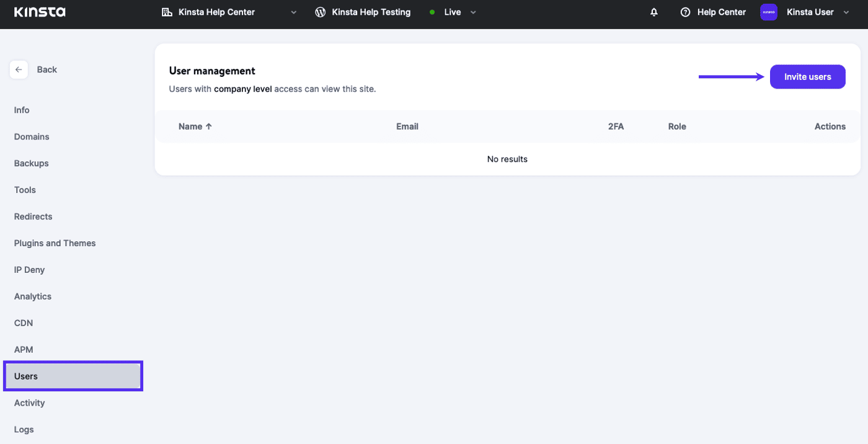This screenshot has height=444, width=868.
Task: Open the Help Center link
Action: point(721,12)
